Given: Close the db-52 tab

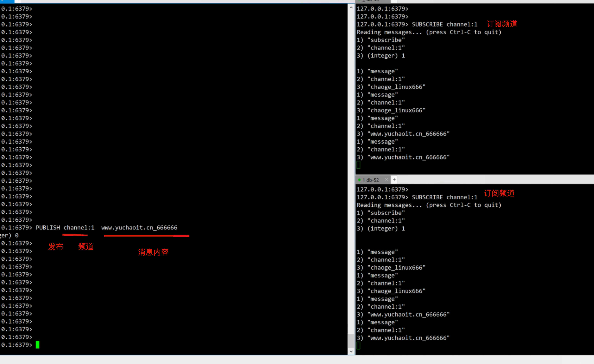Looking at the screenshot, I should tap(386, 180).
